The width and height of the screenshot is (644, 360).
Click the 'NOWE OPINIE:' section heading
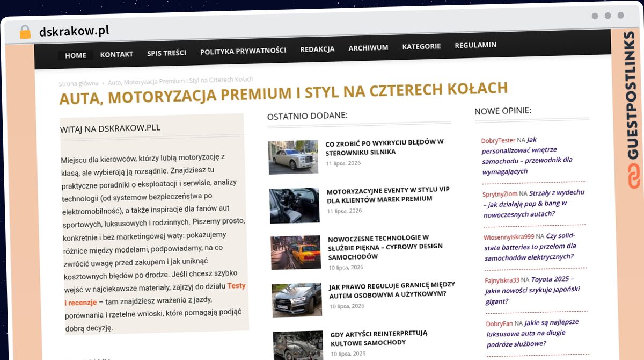pyautogui.click(x=503, y=111)
